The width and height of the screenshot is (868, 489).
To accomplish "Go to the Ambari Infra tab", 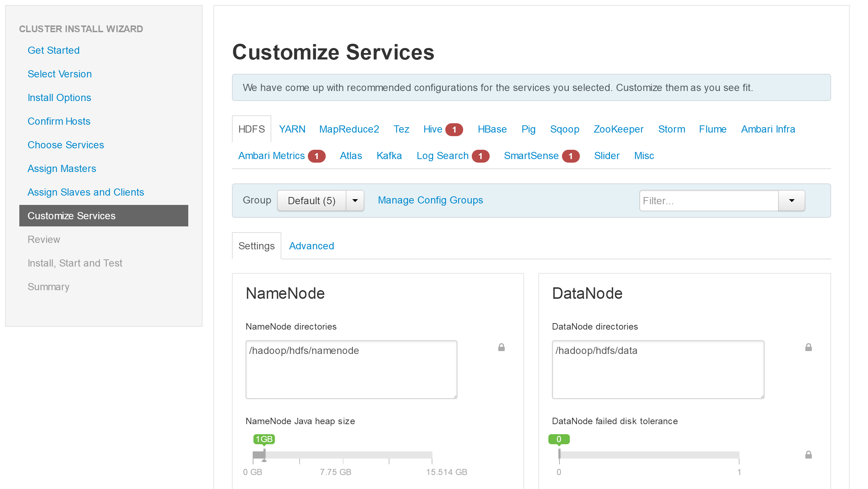I will [768, 129].
